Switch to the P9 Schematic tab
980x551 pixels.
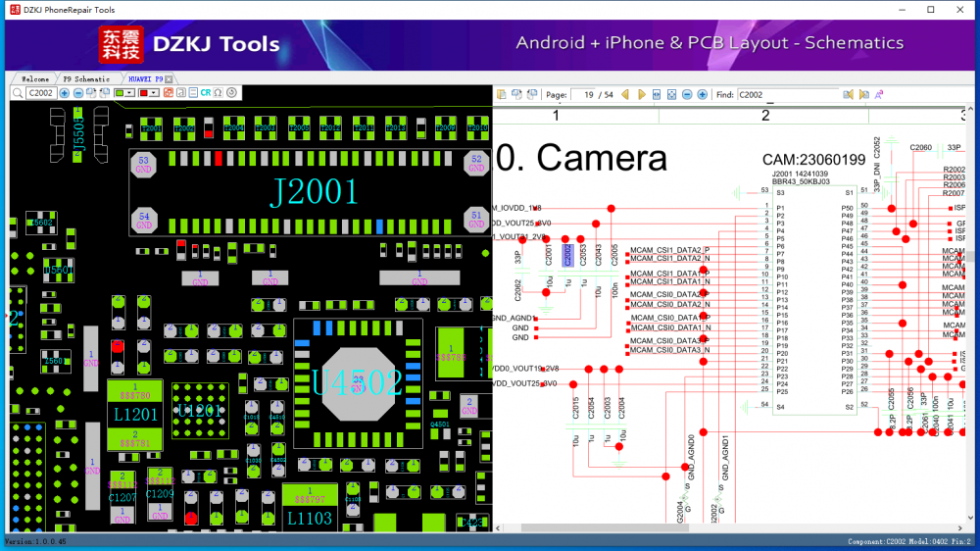click(x=86, y=79)
